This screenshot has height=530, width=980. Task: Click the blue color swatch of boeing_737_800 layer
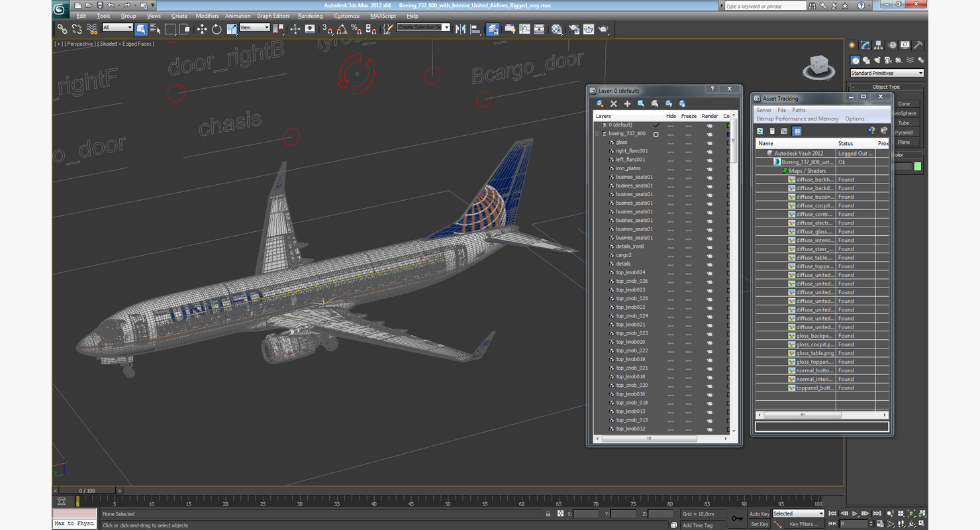coord(728,134)
